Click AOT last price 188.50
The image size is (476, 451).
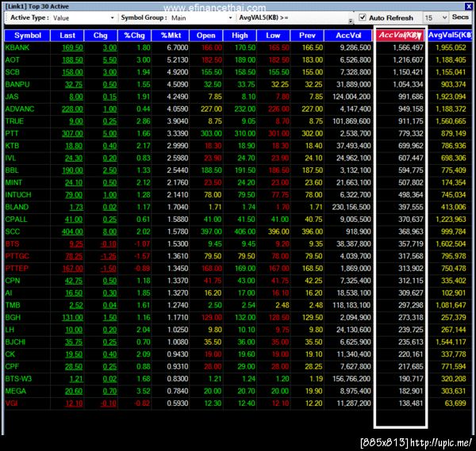click(x=72, y=60)
